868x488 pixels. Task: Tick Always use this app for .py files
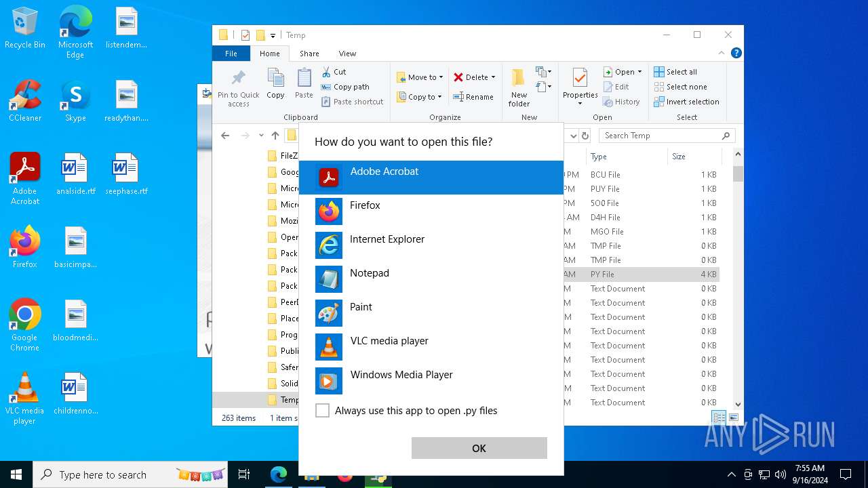[323, 411]
